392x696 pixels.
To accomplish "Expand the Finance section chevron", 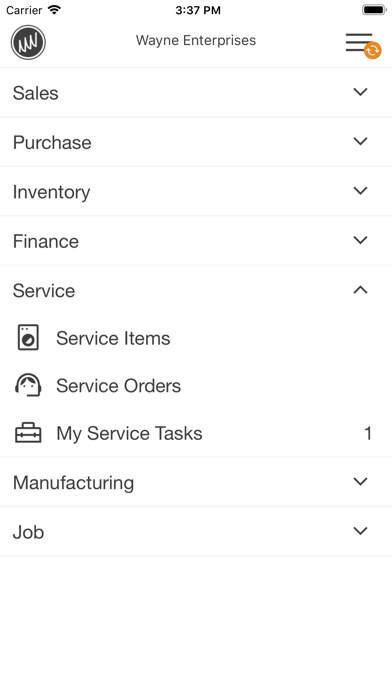I will tap(360, 240).
